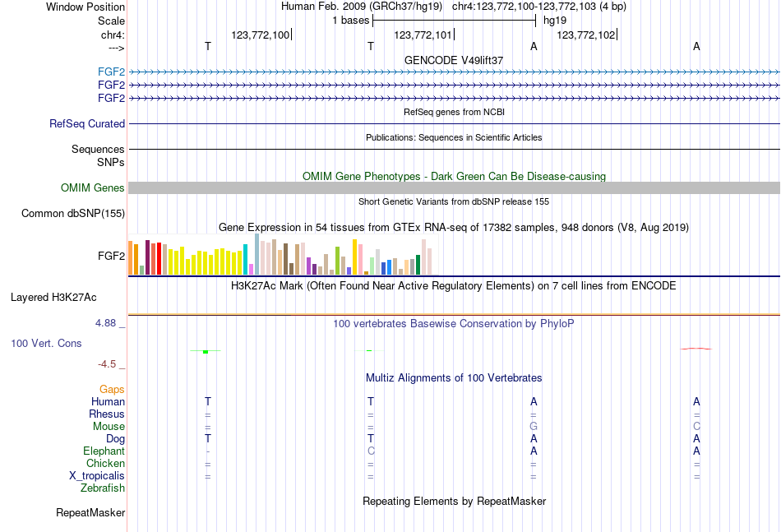This screenshot has height=532, width=781.
Task: Click the C base in Elephant row
Action: tap(371, 451)
